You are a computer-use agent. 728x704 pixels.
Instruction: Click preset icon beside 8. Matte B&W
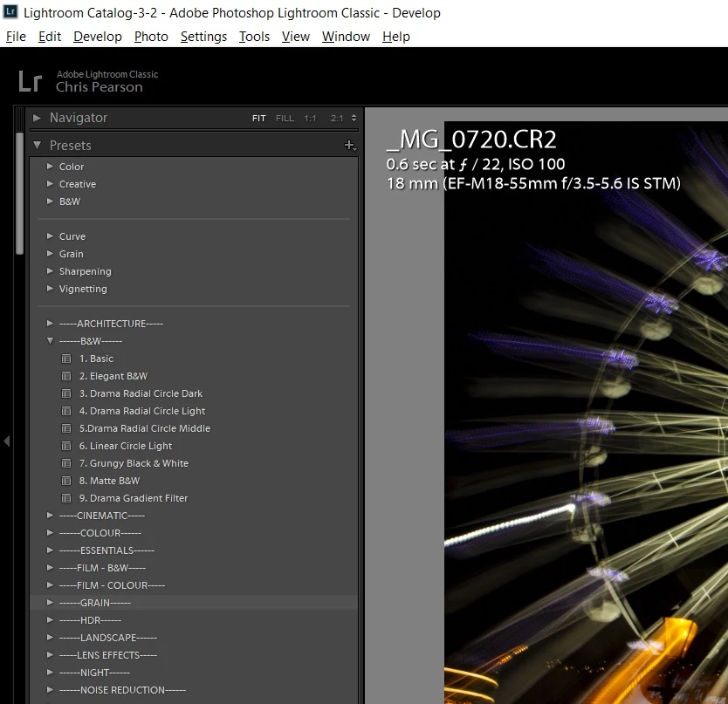pos(66,481)
